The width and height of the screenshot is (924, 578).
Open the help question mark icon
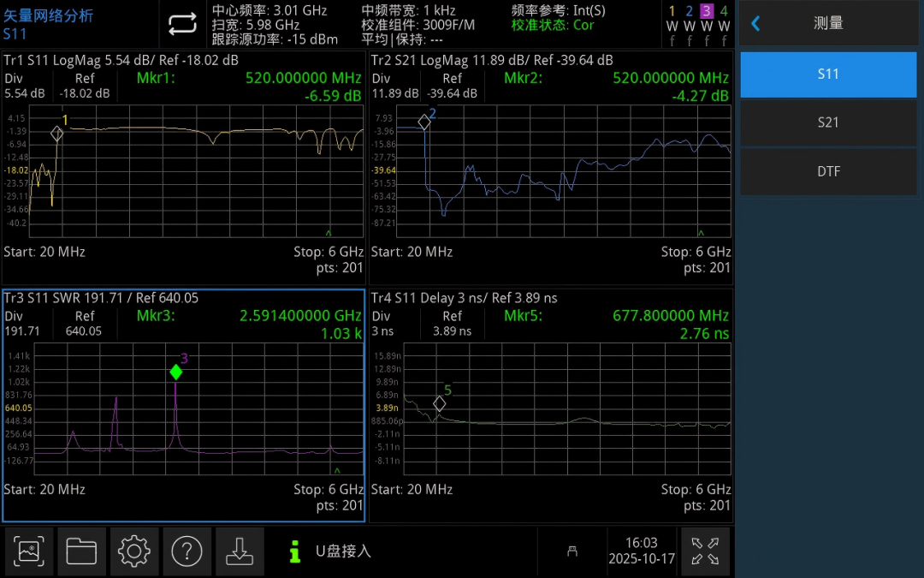pos(187,551)
